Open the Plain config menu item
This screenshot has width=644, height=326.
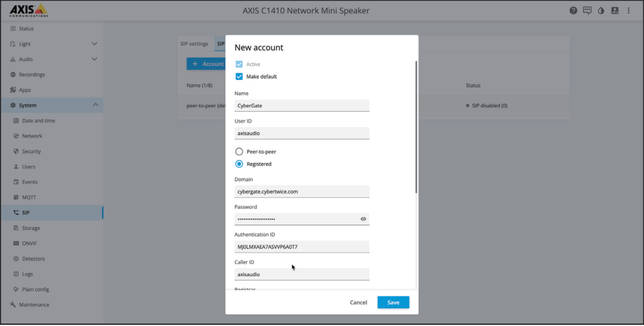[x=35, y=290]
